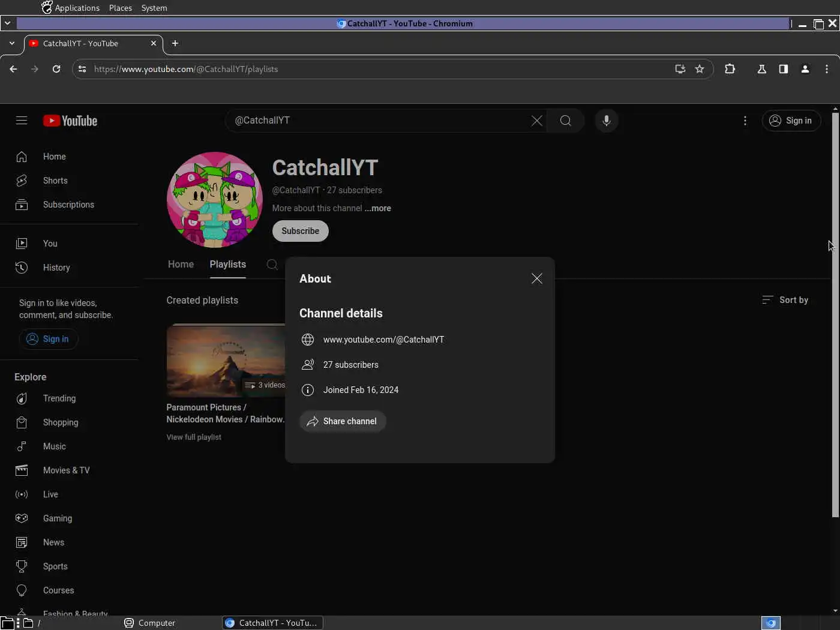Viewport: 840px width, 630px height.
Task: Click Computer in bottom taskbar
Action: (150, 623)
